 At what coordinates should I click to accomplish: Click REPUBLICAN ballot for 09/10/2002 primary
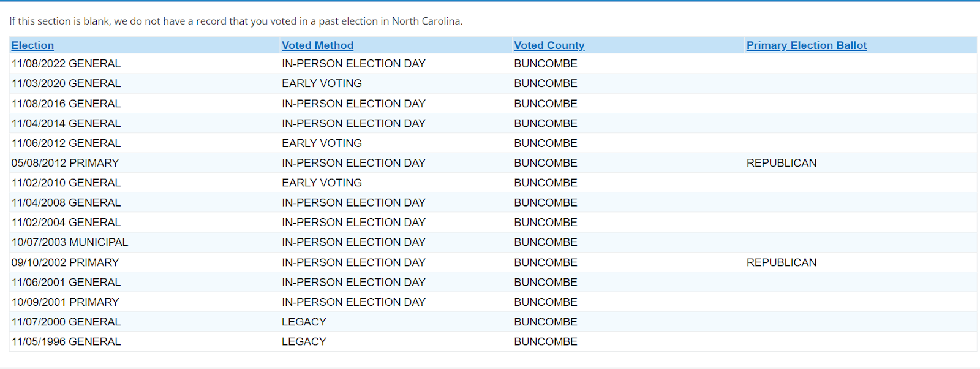[781, 262]
